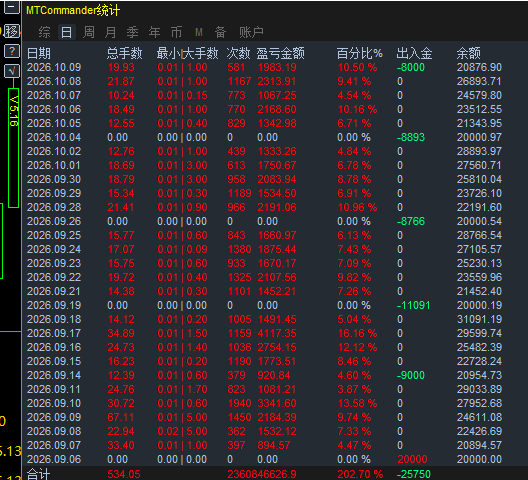Switch to 月 monthly tab

(x=110, y=32)
